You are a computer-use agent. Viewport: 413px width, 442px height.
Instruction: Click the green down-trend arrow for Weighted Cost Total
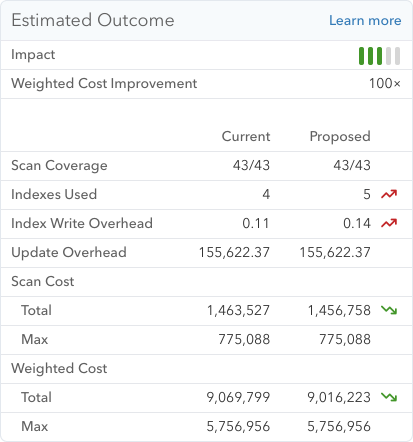[x=389, y=397]
